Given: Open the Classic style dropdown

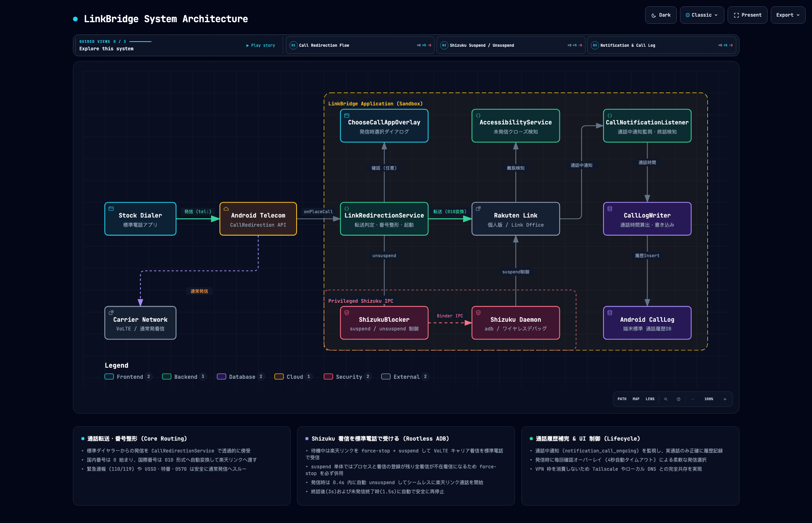Looking at the screenshot, I should click(702, 15).
